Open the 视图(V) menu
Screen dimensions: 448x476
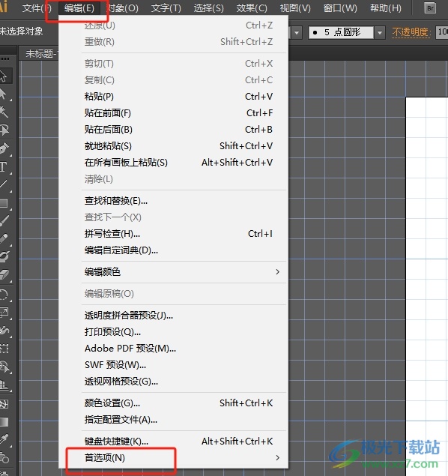click(295, 8)
